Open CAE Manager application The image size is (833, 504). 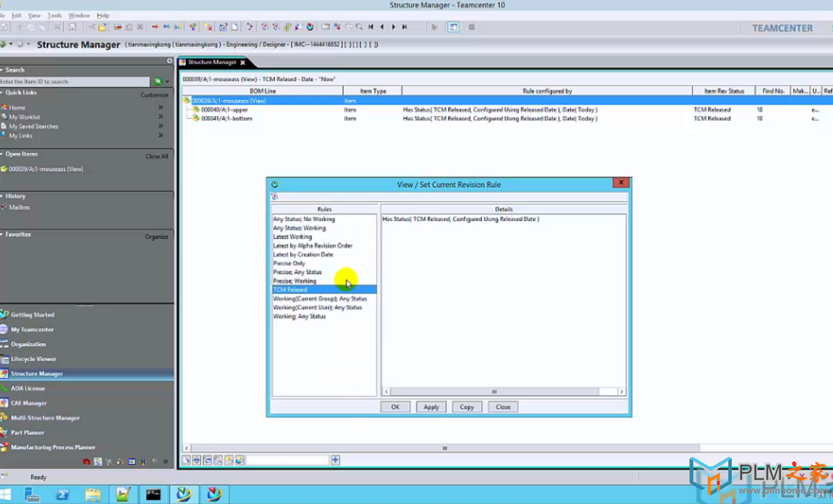pos(29,403)
